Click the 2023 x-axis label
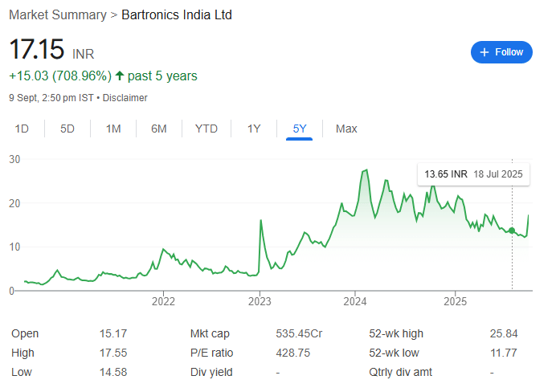Viewport: 556px width, 392px height. pos(260,301)
